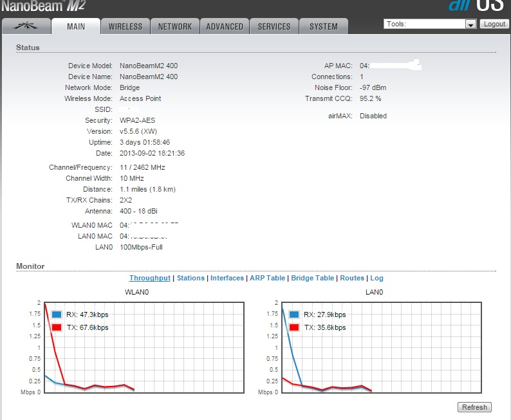
Task: Open the Routes monitor link
Action: (x=352, y=278)
